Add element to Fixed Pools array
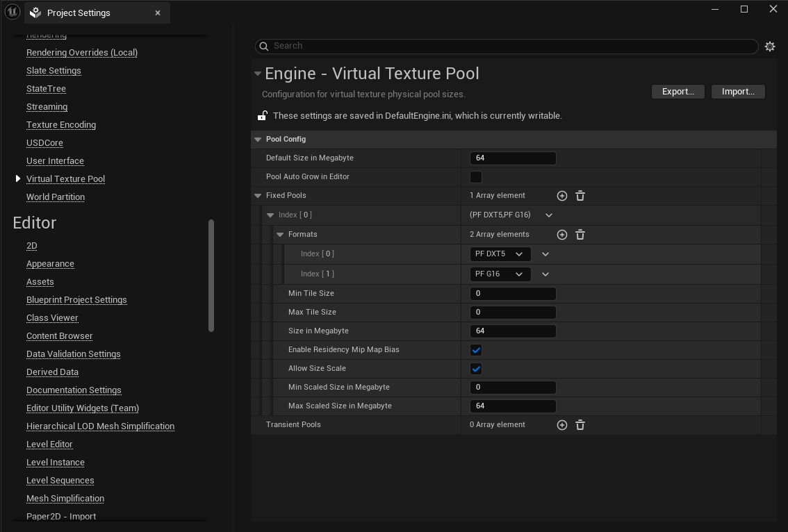 pos(562,196)
